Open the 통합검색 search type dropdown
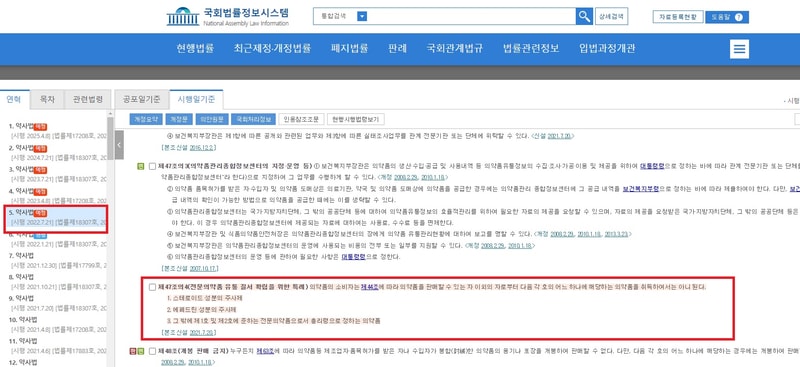The image size is (800, 367). tap(362, 16)
